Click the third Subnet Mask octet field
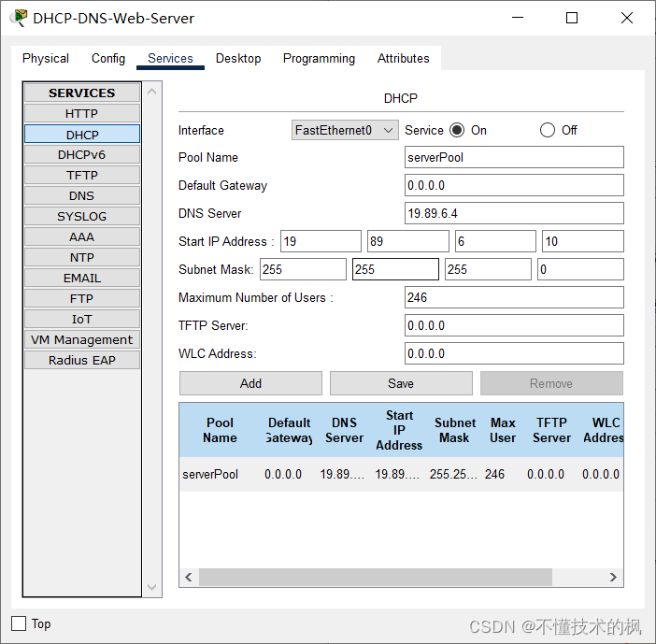The height and width of the screenshot is (644, 656). coord(488,269)
